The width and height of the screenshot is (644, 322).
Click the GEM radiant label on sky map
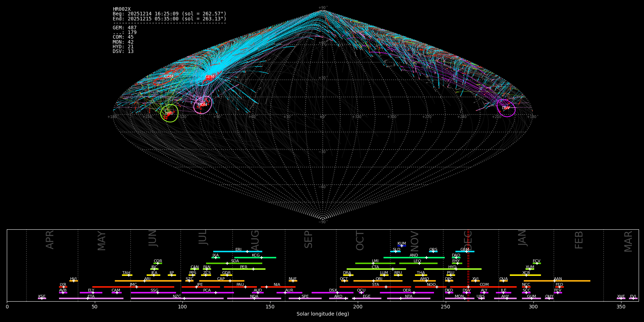click(210, 77)
